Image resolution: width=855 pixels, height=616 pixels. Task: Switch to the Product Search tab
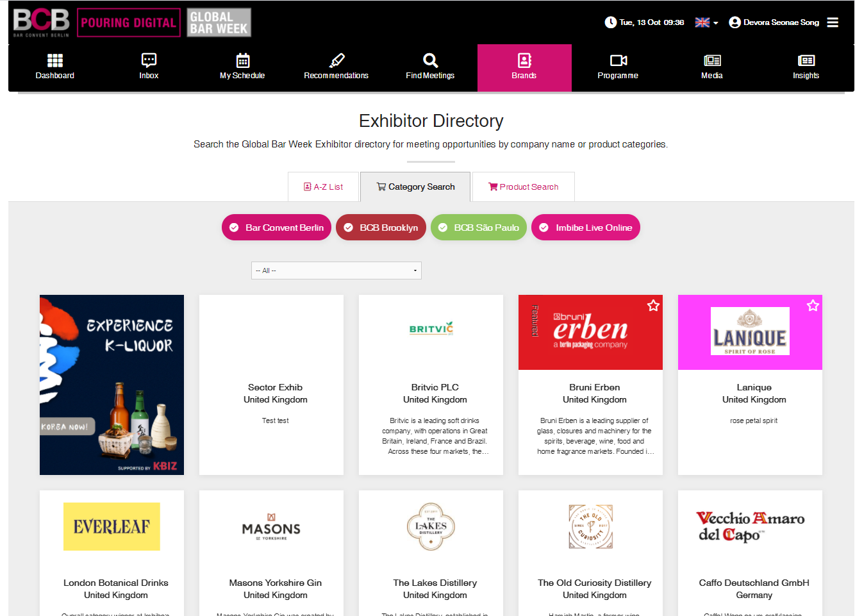pos(523,187)
